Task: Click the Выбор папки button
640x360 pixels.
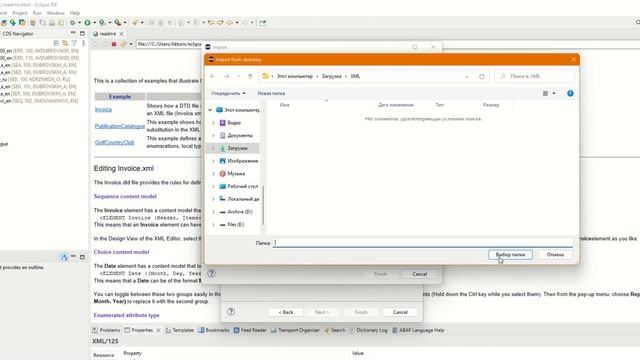Action: [510, 255]
